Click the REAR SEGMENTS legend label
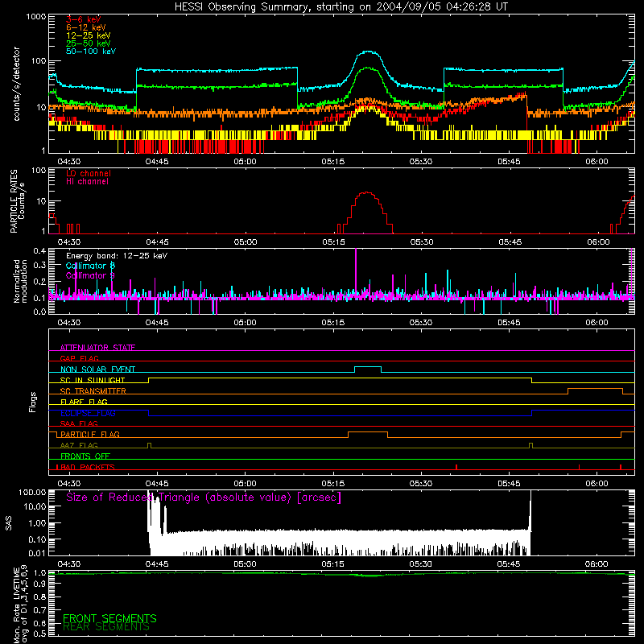The width and height of the screenshot is (644, 644). [105, 627]
